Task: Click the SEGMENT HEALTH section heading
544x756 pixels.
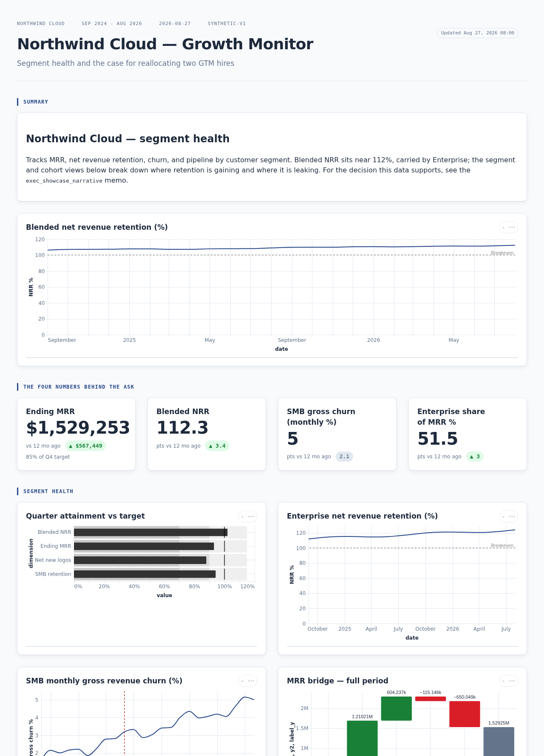Action: (x=48, y=491)
